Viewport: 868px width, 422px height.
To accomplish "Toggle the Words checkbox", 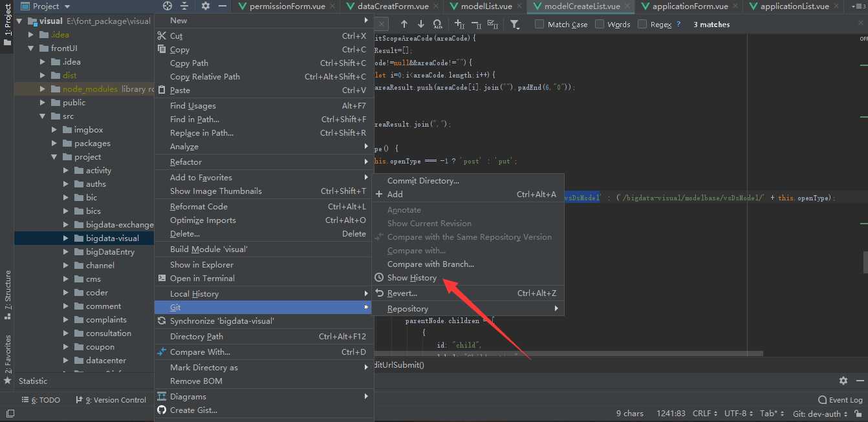I will tap(600, 24).
